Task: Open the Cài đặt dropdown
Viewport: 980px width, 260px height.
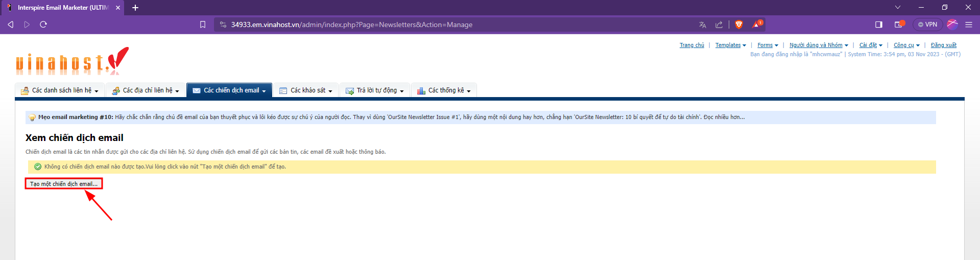Action: tap(871, 45)
